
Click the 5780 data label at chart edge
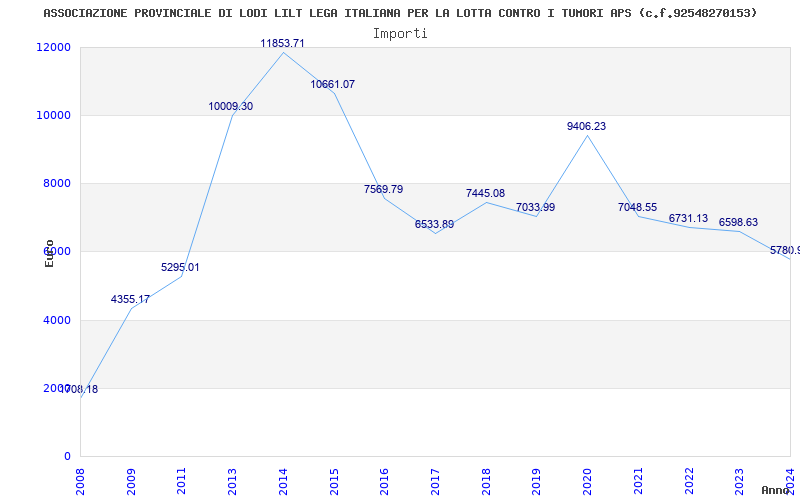[785, 251]
